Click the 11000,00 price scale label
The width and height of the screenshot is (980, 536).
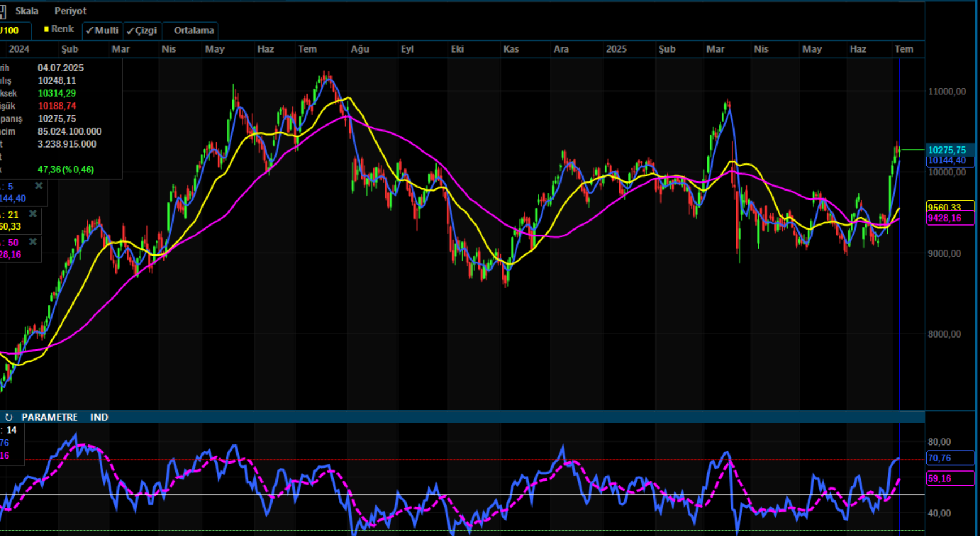coord(947,92)
